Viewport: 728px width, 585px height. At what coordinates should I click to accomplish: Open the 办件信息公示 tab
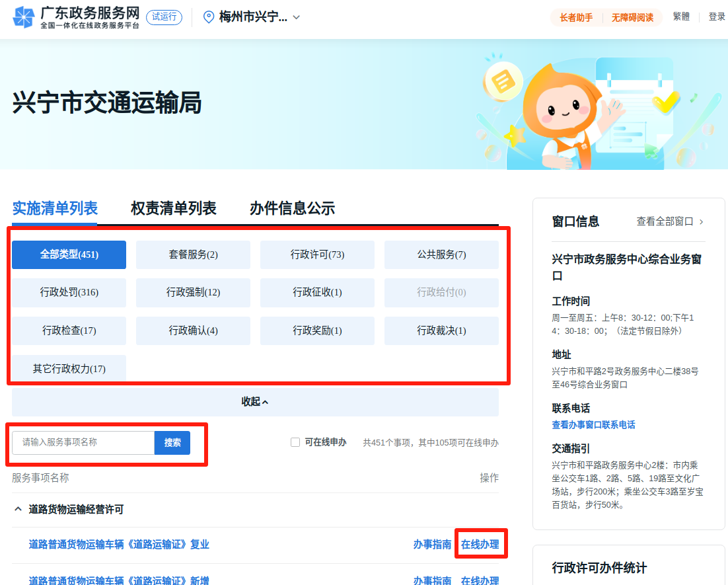tap(292, 209)
